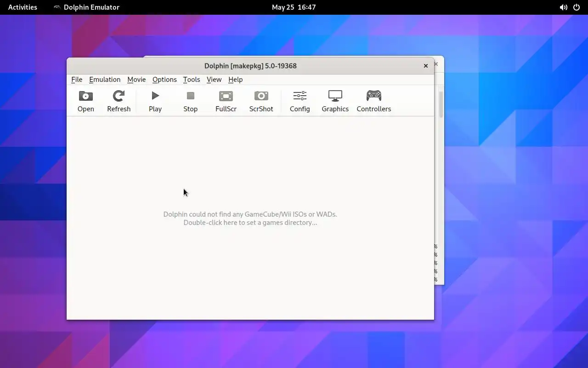Open the Emulation menu
The image size is (588, 368).
[x=105, y=80]
